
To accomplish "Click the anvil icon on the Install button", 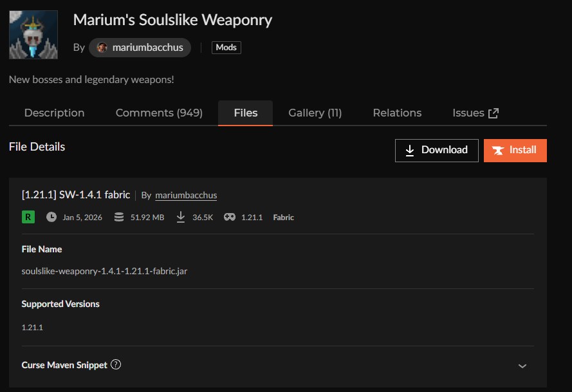I will click(x=497, y=151).
